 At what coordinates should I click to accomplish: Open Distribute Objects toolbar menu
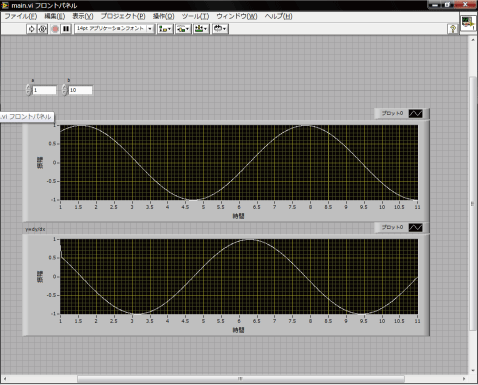click(183, 29)
